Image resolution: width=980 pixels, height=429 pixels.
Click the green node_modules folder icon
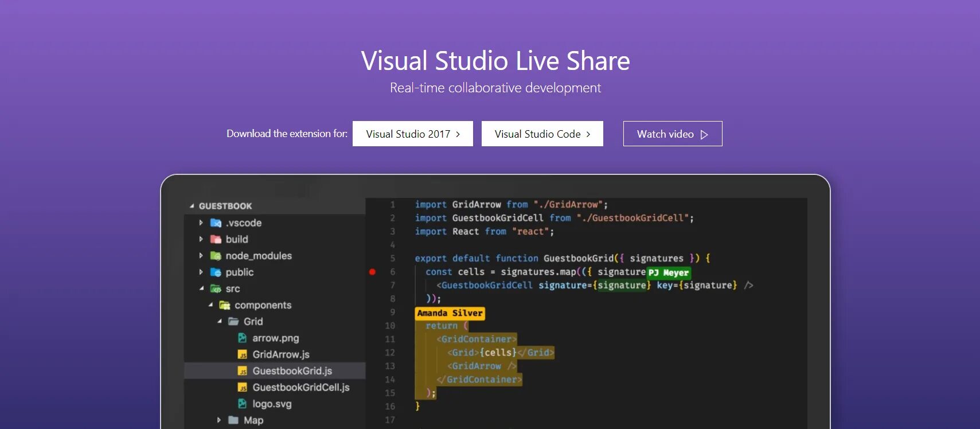(x=216, y=256)
